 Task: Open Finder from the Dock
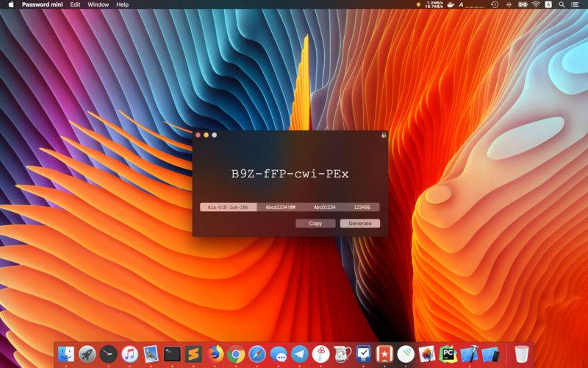click(x=66, y=354)
